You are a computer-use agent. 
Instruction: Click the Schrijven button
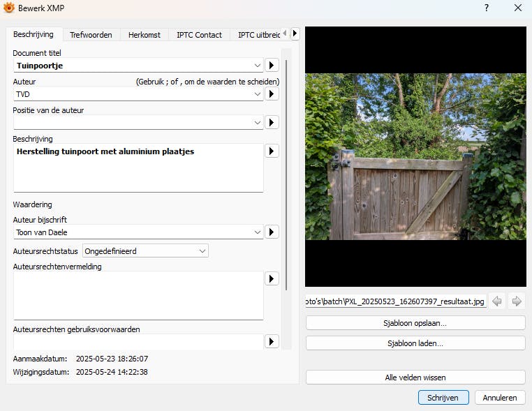(x=443, y=398)
